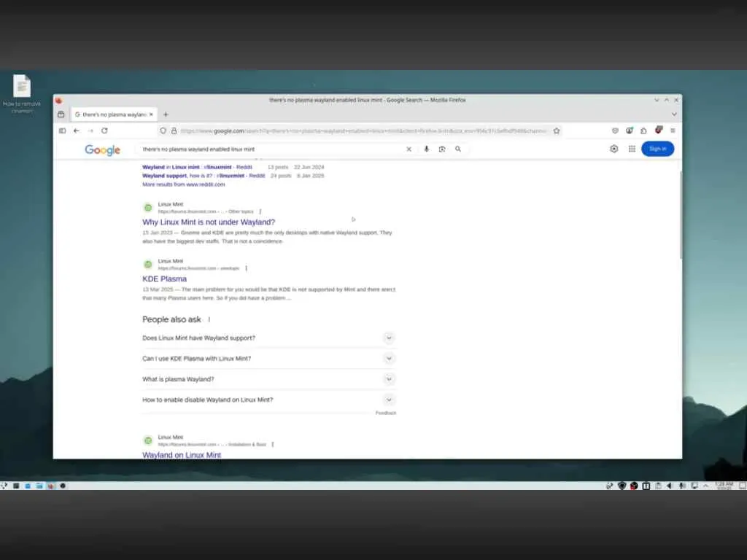Viewport: 747px width, 560px height.
Task: Click the shield tray icon
Action: click(622, 486)
